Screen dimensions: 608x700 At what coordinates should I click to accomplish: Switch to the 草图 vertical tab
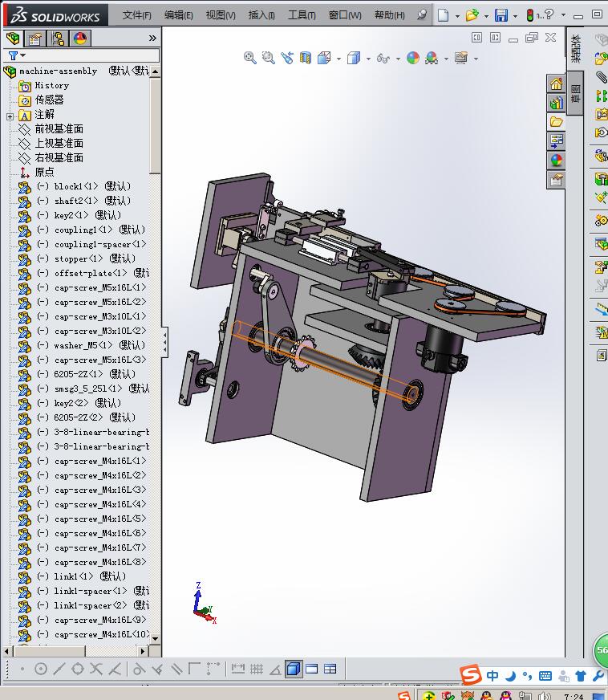[575, 93]
